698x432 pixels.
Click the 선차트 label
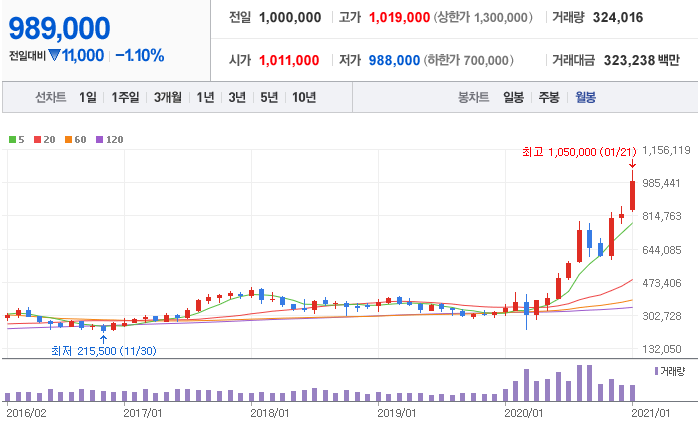[x=51, y=97]
